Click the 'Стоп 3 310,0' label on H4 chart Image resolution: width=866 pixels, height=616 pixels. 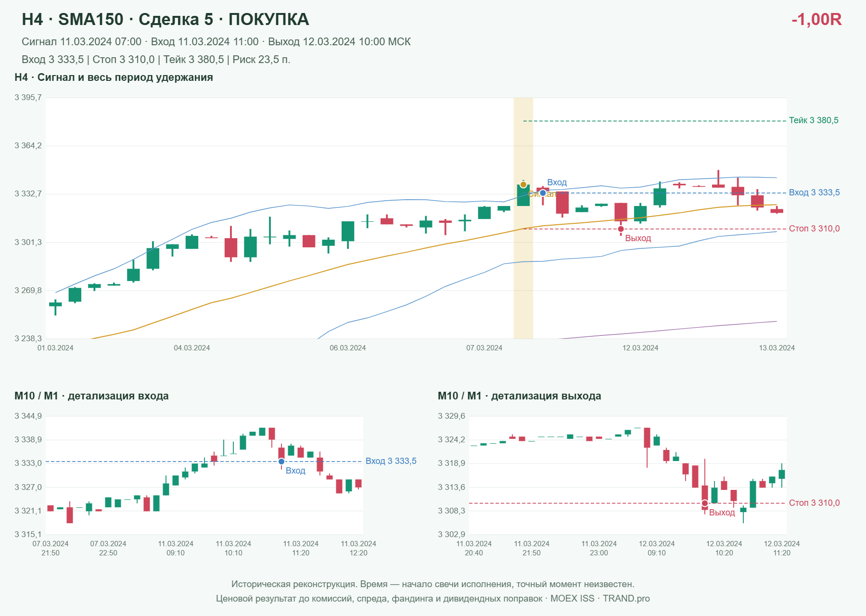coord(814,229)
